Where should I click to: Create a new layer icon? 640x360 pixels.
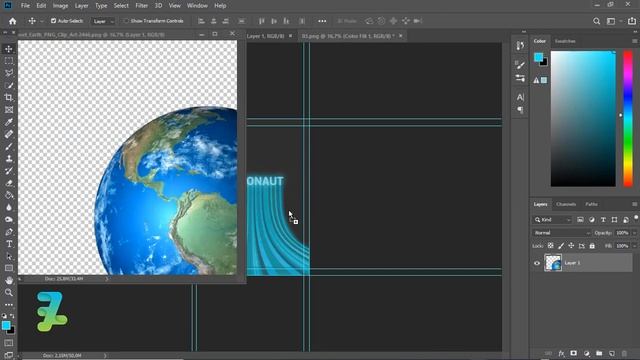[x=611, y=353]
